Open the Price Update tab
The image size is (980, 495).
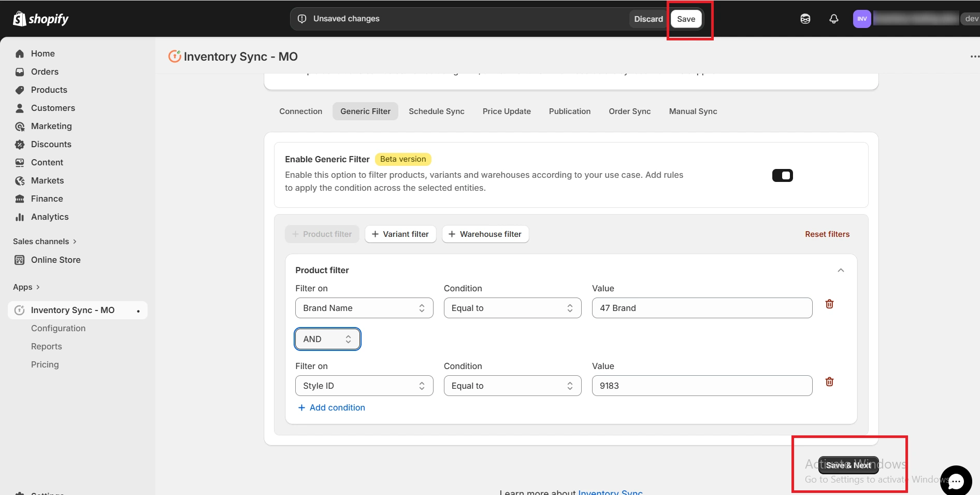point(507,111)
